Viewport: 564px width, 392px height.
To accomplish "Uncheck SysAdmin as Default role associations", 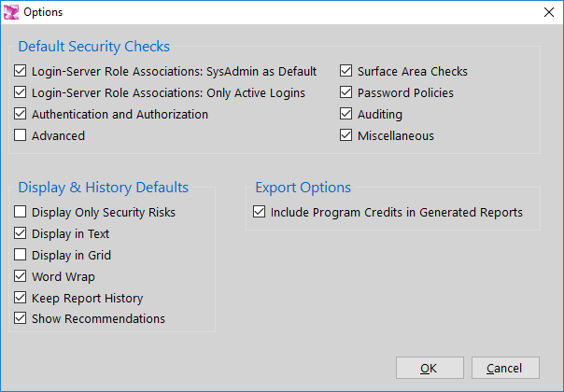I will point(21,71).
